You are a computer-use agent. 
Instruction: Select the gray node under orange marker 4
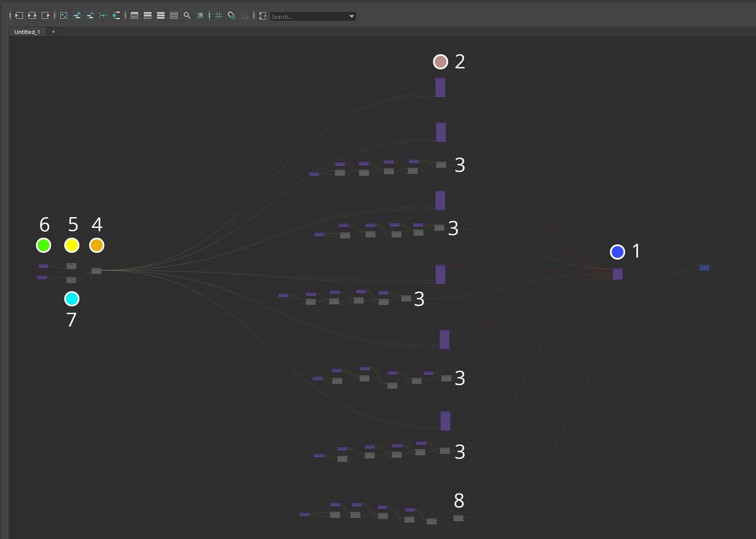click(x=96, y=271)
